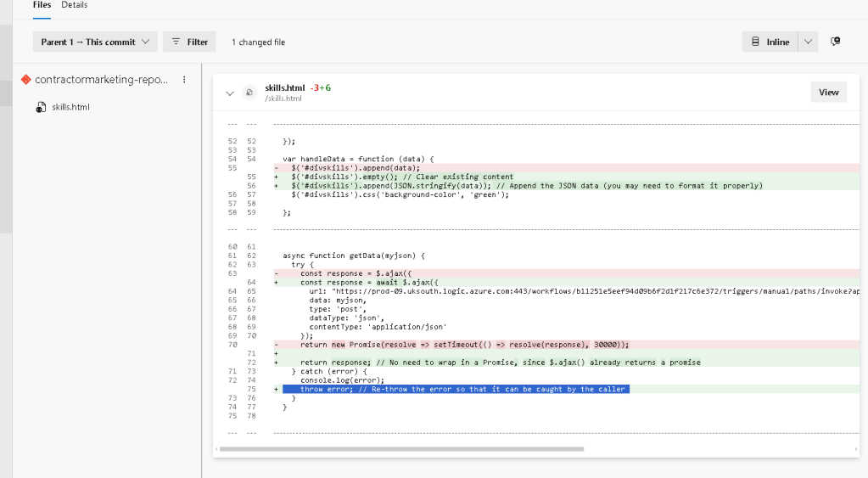Image resolution: width=868 pixels, height=478 pixels.
Task: Collapse the skills.html diff section
Action: (x=230, y=93)
